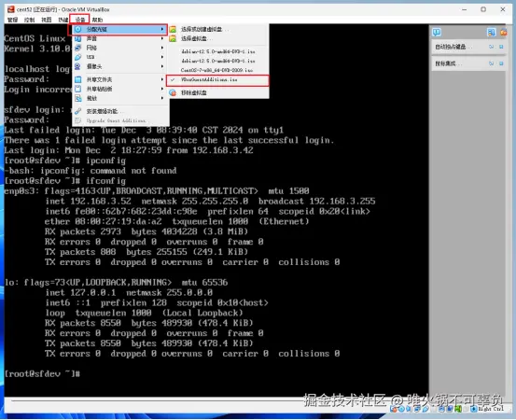Click the 网络 network icon in the devices menu
This screenshot has height=420, width=516.
77,48
